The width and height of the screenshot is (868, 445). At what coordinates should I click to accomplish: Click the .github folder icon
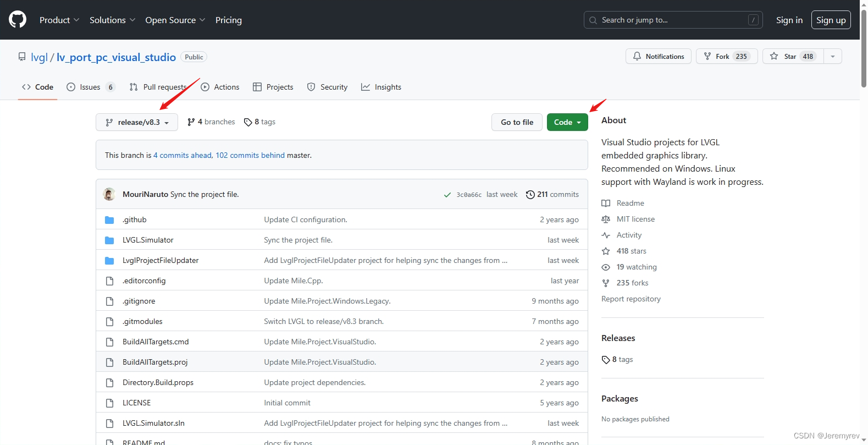click(109, 220)
